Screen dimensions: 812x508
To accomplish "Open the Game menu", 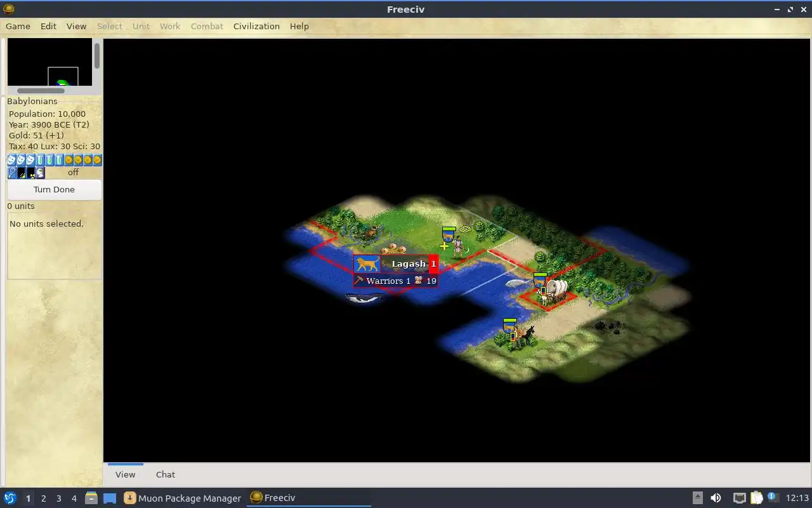I will [18, 26].
